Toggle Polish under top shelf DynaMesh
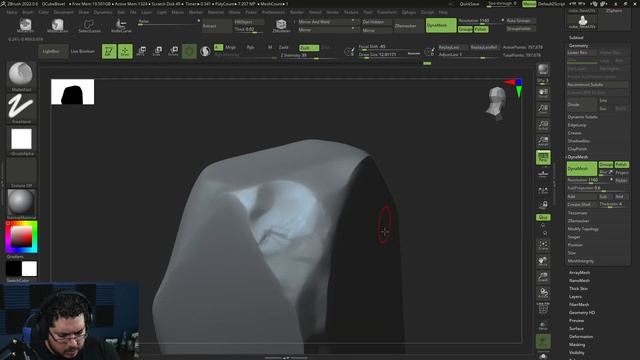The height and width of the screenshot is (360, 640). pos(481,29)
